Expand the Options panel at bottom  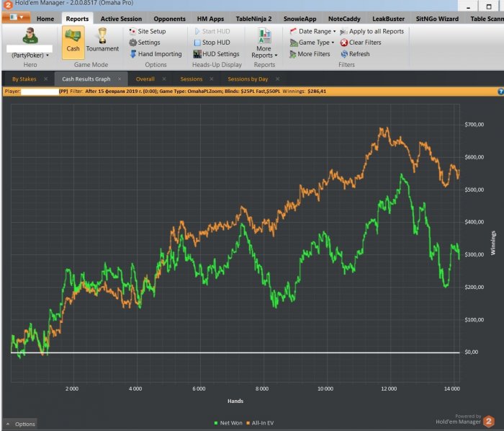(20, 424)
